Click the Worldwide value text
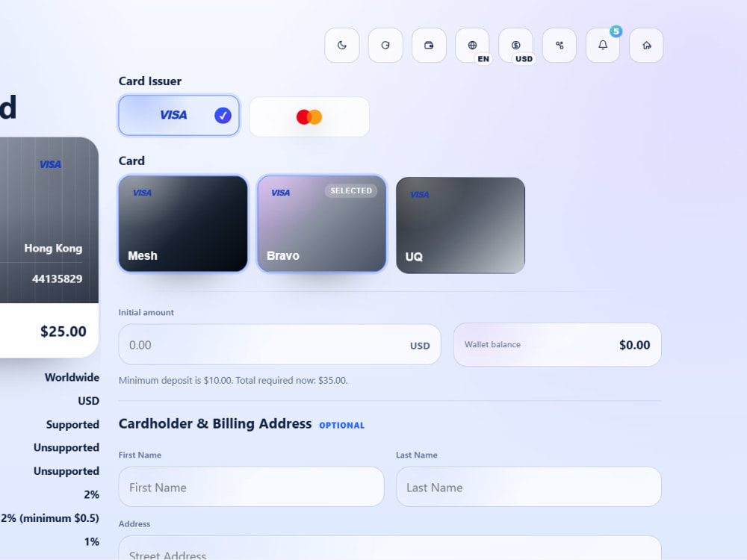 tap(72, 377)
